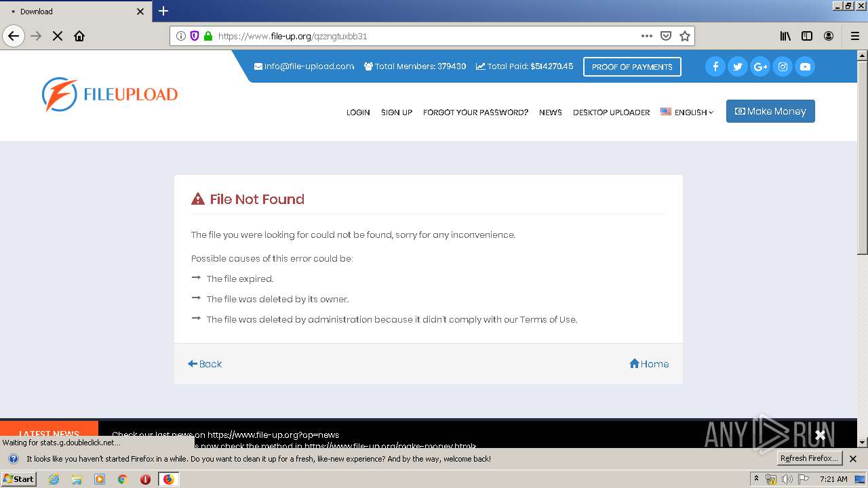Open the Firefox hamburger menu

point(855,36)
